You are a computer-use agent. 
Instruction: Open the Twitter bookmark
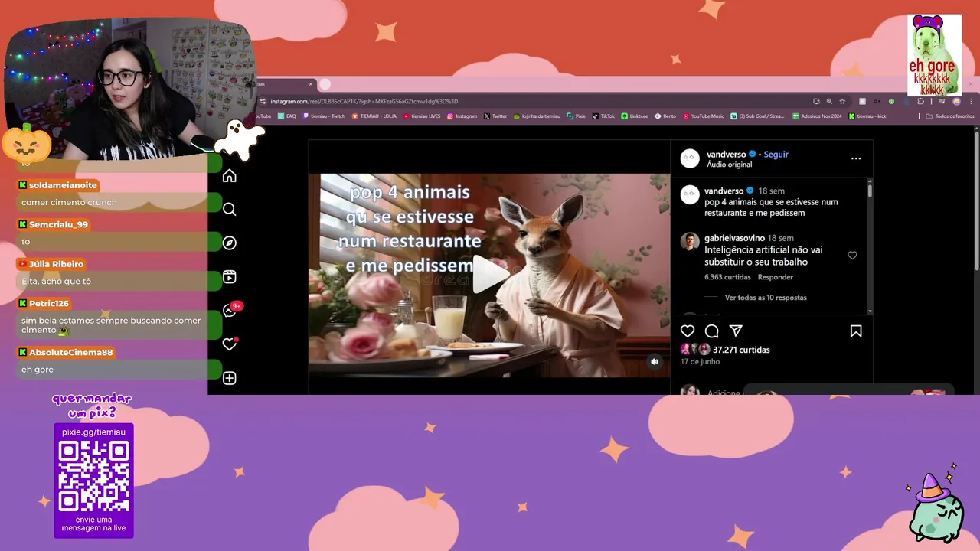[x=495, y=116]
